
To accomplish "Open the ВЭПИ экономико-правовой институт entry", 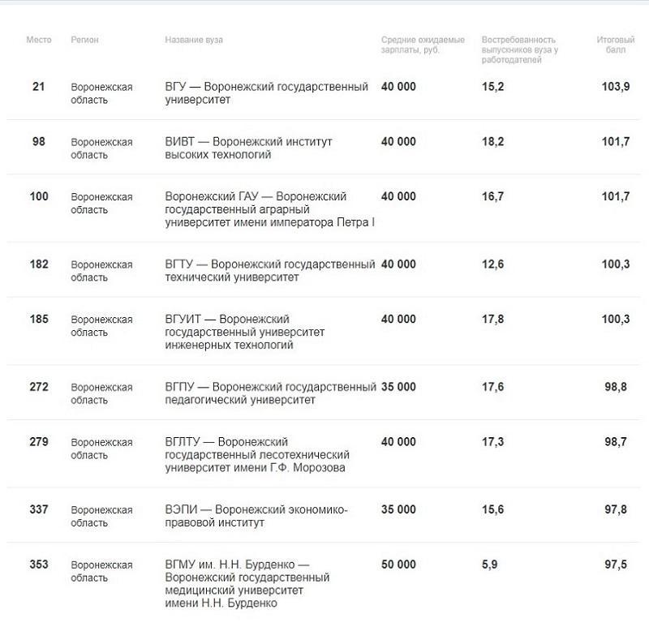I will [x=256, y=516].
